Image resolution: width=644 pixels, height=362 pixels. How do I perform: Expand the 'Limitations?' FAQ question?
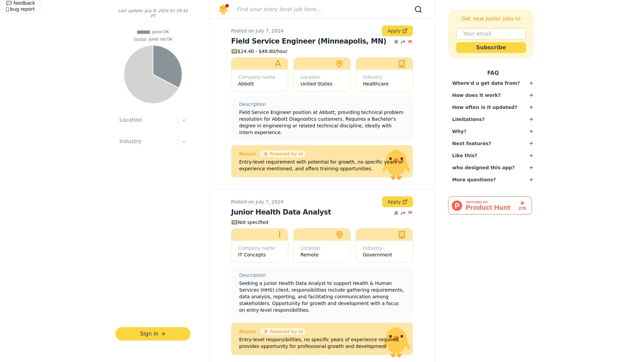click(x=531, y=119)
